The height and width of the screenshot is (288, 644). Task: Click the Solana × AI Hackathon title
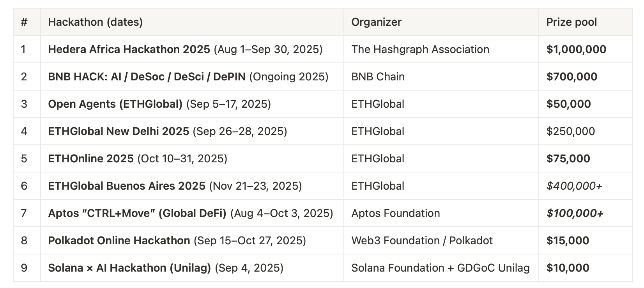point(129,268)
